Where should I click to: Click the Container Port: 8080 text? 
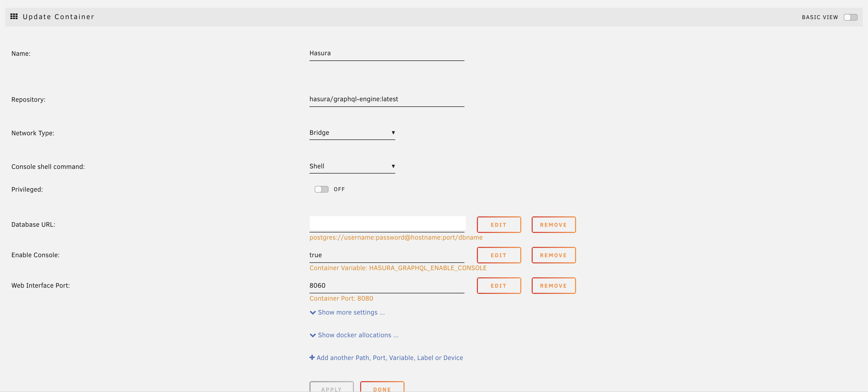tap(341, 298)
